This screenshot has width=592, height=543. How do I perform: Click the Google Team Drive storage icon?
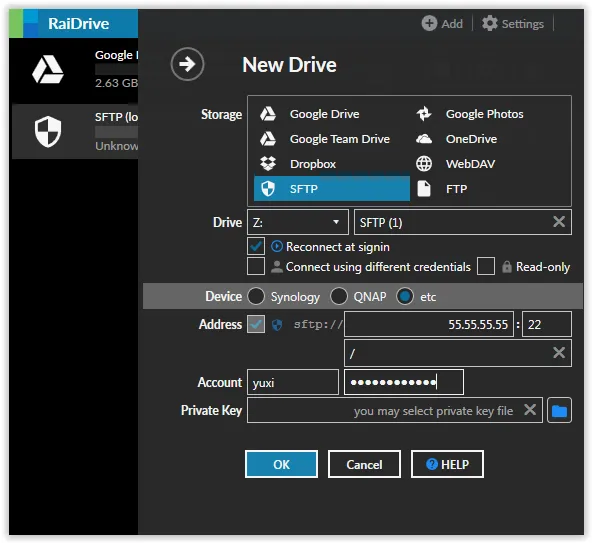268,139
